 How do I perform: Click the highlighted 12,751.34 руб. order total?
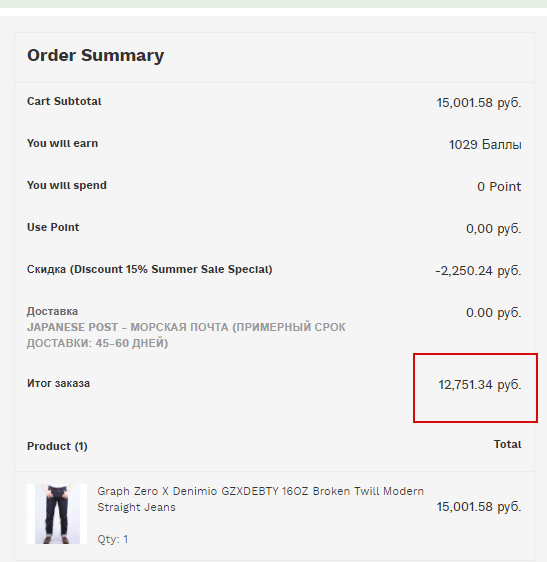pyautogui.click(x=480, y=385)
